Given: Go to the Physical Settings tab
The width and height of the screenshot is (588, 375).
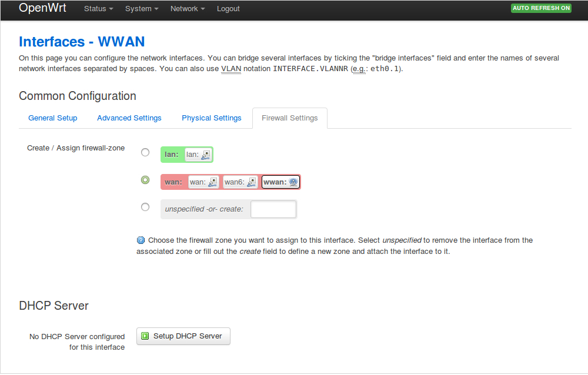Looking at the screenshot, I should tap(212, 118).
